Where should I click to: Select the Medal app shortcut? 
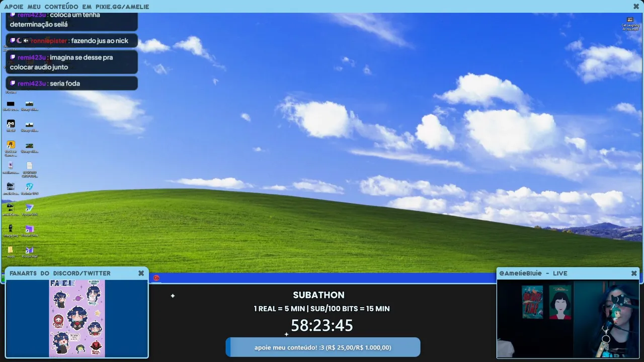(x=11, y=125)
